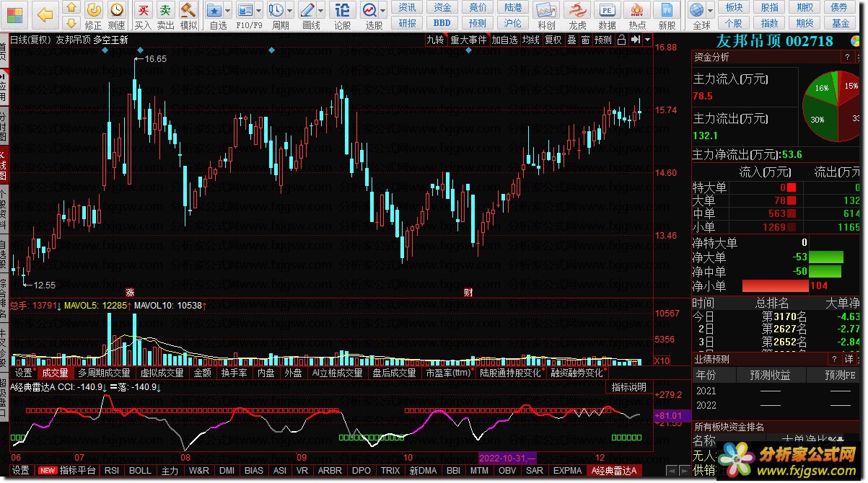
Task: Open the 测速 clock icon
Action: (116, 10)
